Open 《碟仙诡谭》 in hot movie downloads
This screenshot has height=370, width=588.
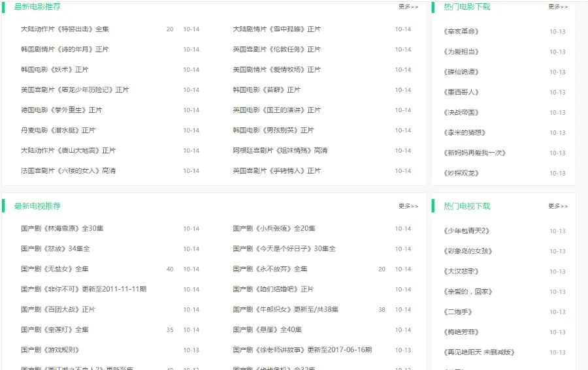click(461, 72)
